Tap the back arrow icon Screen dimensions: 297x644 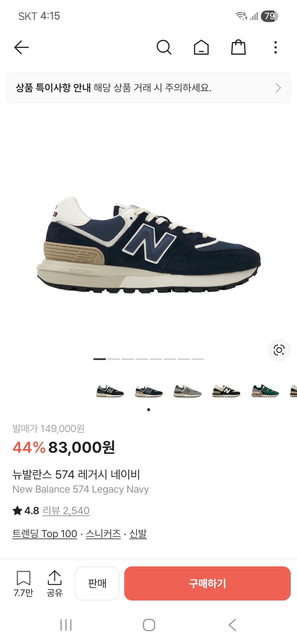[x=21, y=47]
